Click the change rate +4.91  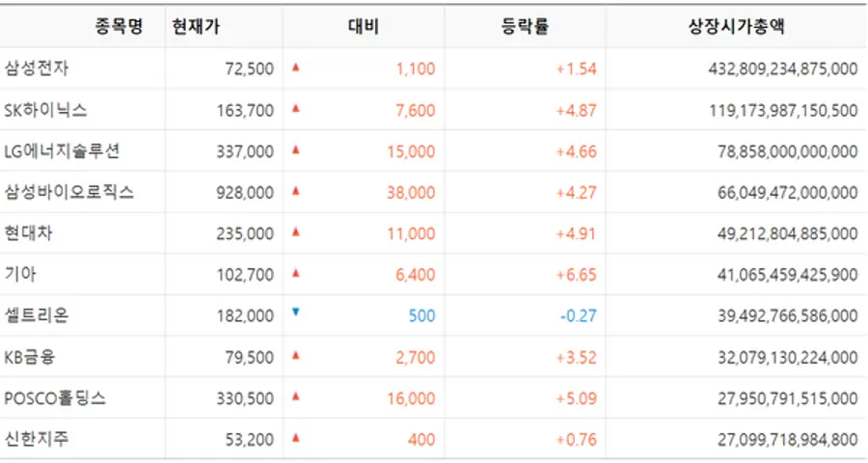pyautogui.click(x=577, y=233)
